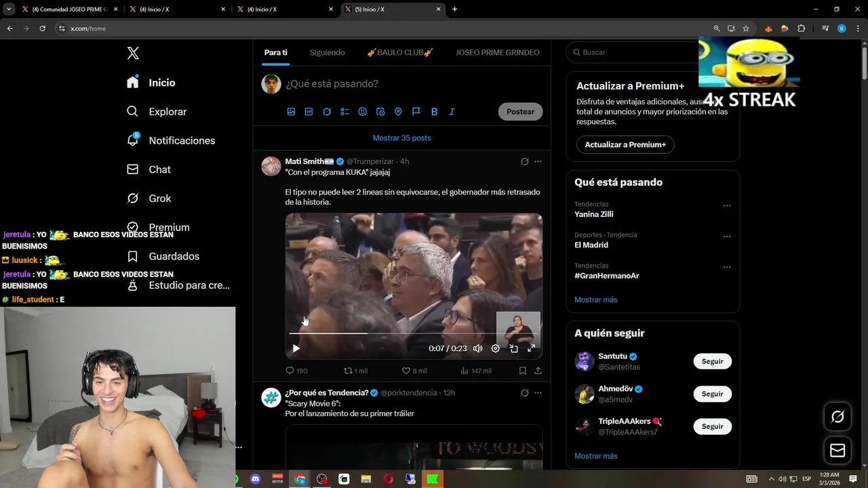Viewport: 868px width, 488px height.
Task: Add an image to the post
Action: (x=291, y=112)
